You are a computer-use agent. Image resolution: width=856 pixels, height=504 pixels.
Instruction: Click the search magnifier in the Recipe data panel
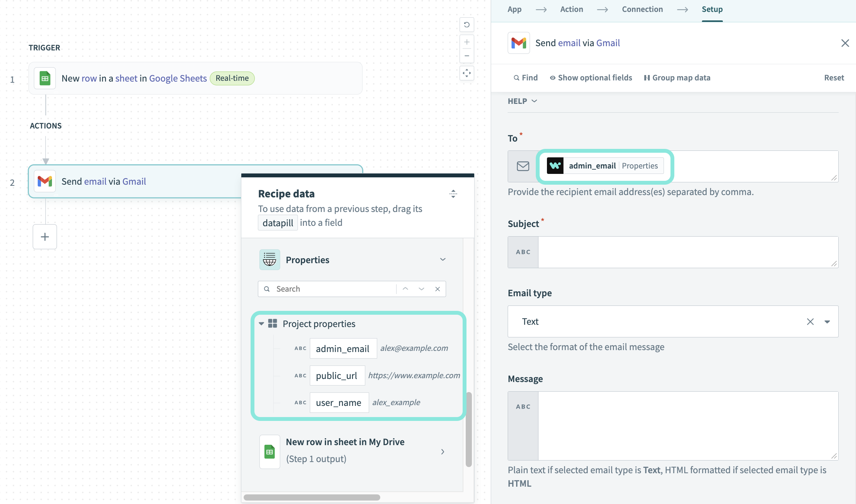(267, 289)
